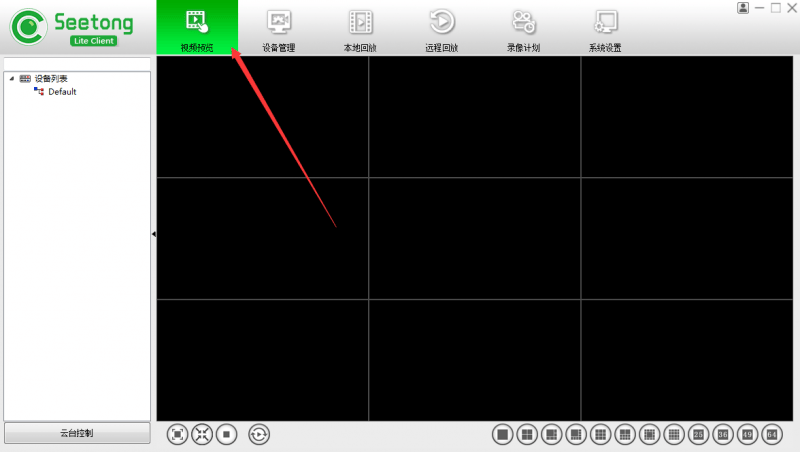The width and height of the screenshot is (800, 452).
Task: Select the 49-window layout
Action: (747, 435)
